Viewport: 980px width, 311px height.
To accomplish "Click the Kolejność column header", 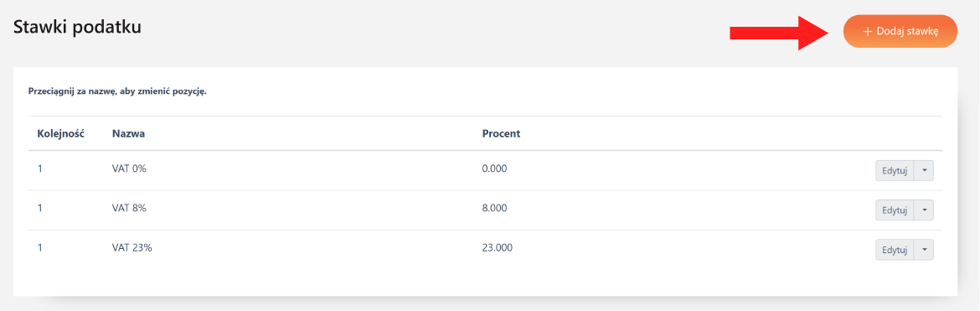I will (x=60, y=133).
